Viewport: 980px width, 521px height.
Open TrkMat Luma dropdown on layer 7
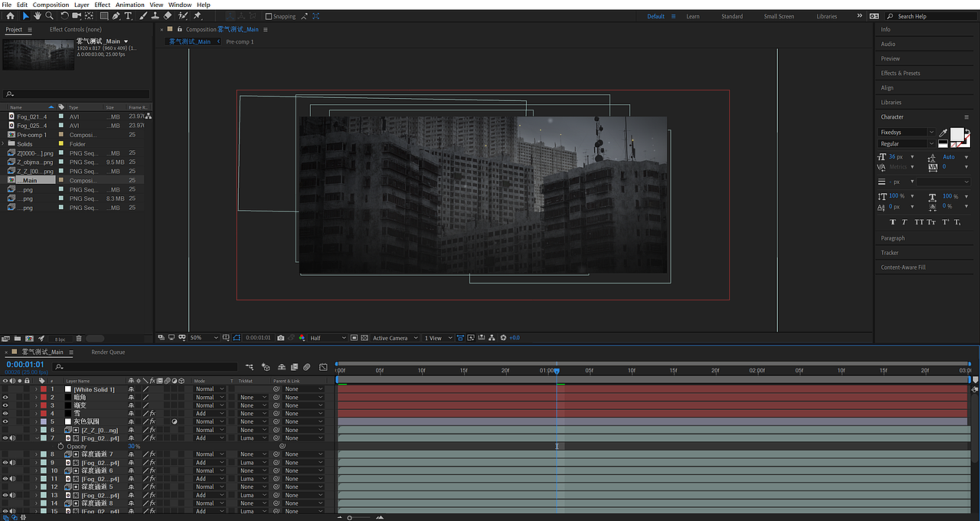point(253,438)
